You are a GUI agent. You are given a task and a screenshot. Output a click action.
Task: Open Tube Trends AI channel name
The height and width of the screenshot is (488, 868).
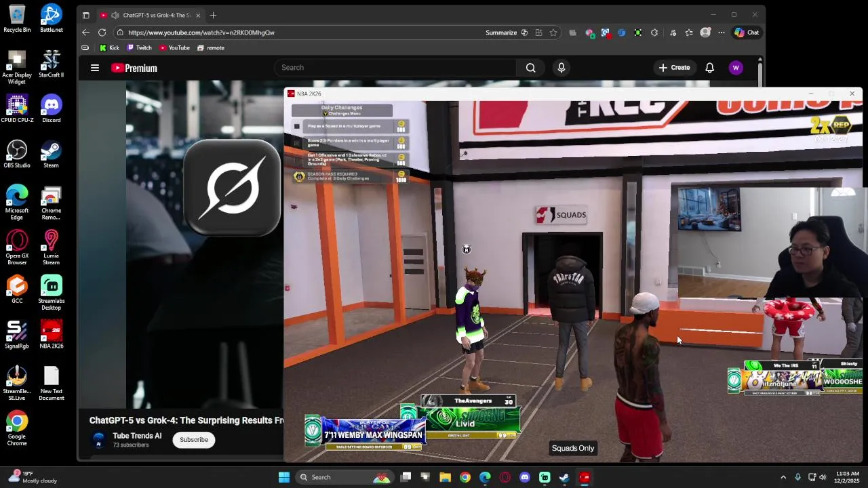pos(137,436)
